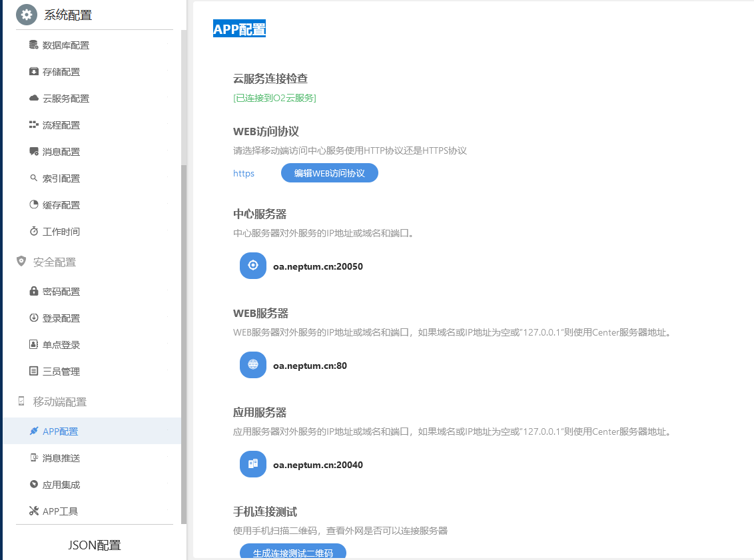Click the storage configuration icon

click(x=34, y=72)
